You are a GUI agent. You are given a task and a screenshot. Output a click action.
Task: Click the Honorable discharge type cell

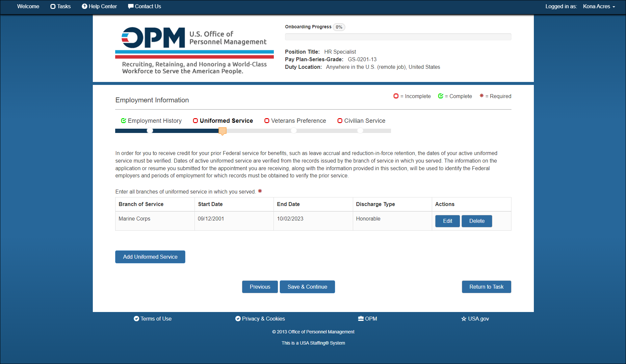[392, 221]
